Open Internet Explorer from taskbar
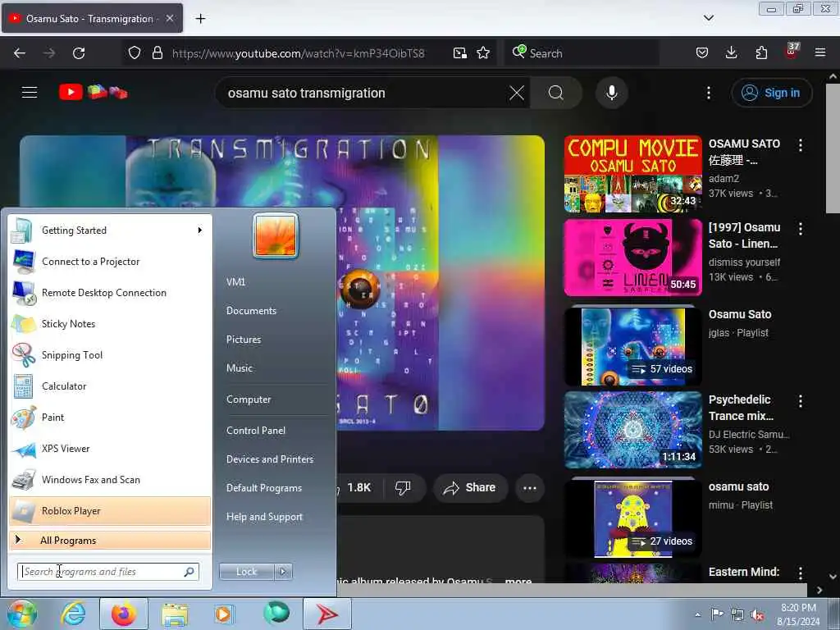The image size is (840, 630). point(73,614)
